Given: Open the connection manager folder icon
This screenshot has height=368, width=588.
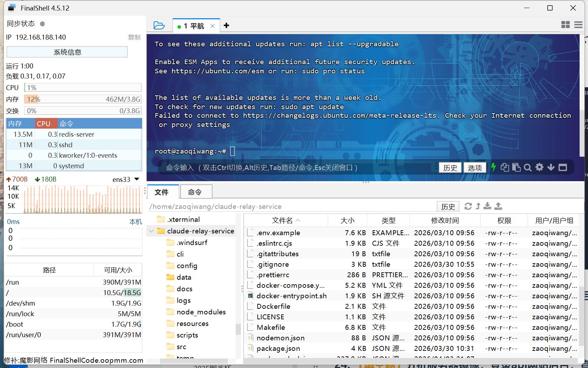Looking at the screenshot, I should (x=159, y=26).
